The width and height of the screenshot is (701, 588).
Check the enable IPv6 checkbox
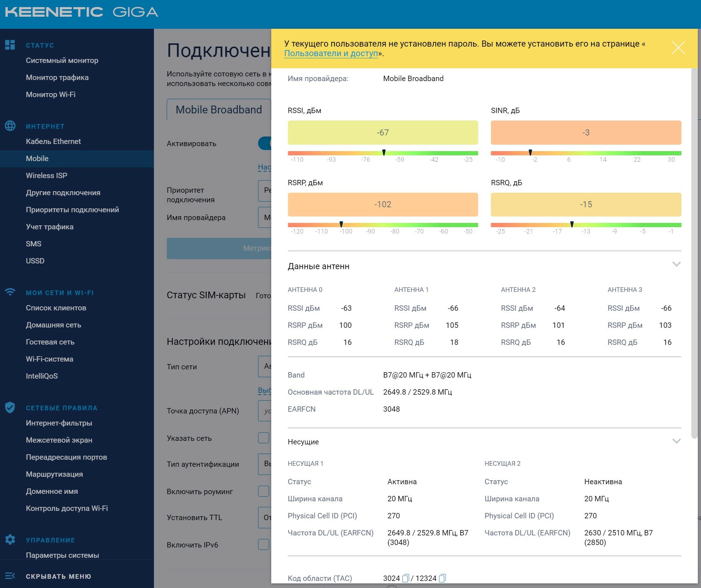click(263, 545)
